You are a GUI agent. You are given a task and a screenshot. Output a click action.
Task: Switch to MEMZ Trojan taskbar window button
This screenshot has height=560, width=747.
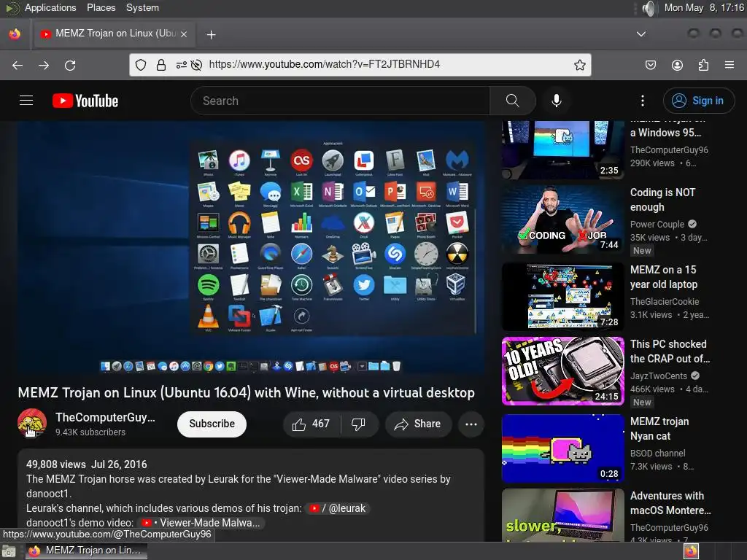pyautogui.click(x=86, y=551)
